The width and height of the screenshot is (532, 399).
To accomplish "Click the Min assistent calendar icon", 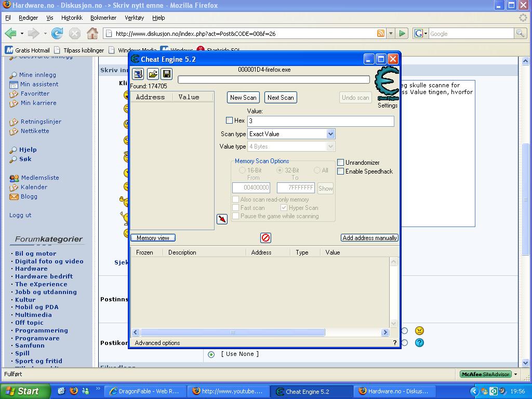I will [14, 85].
